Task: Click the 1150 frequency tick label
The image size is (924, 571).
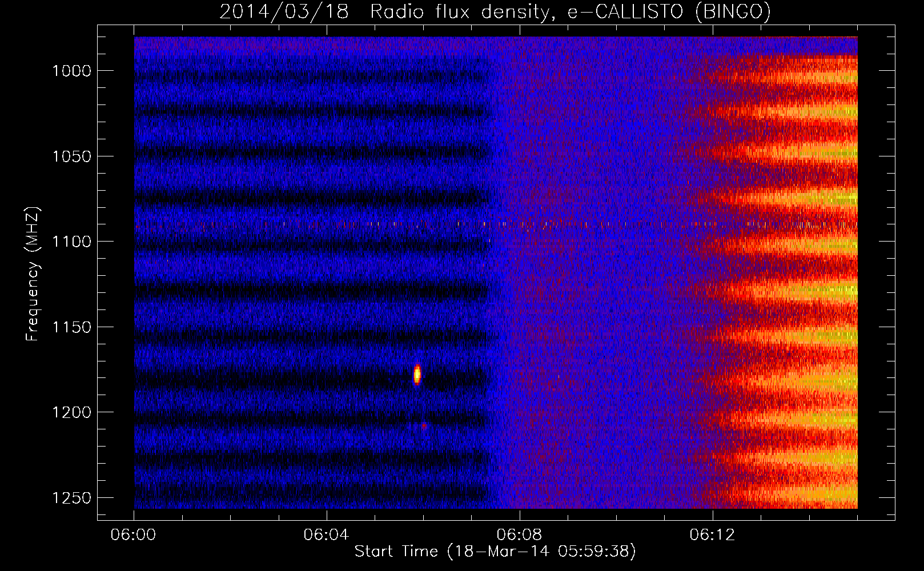Action: (72, 327)
